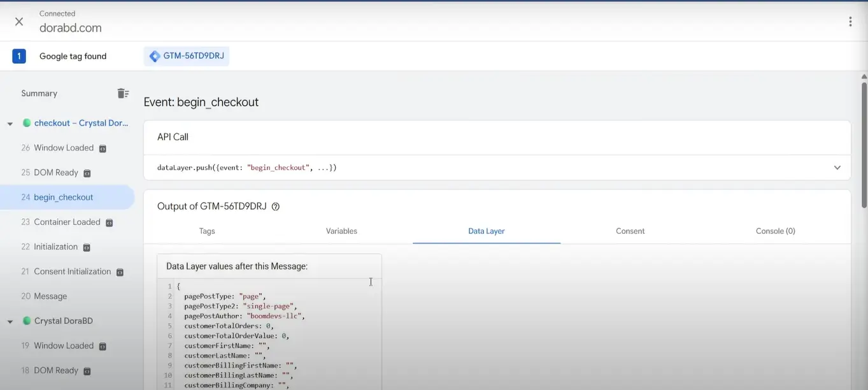The image size is (868, 390).
Task: Close the Tag Assistant debug panel
Action: coord(19,22)
